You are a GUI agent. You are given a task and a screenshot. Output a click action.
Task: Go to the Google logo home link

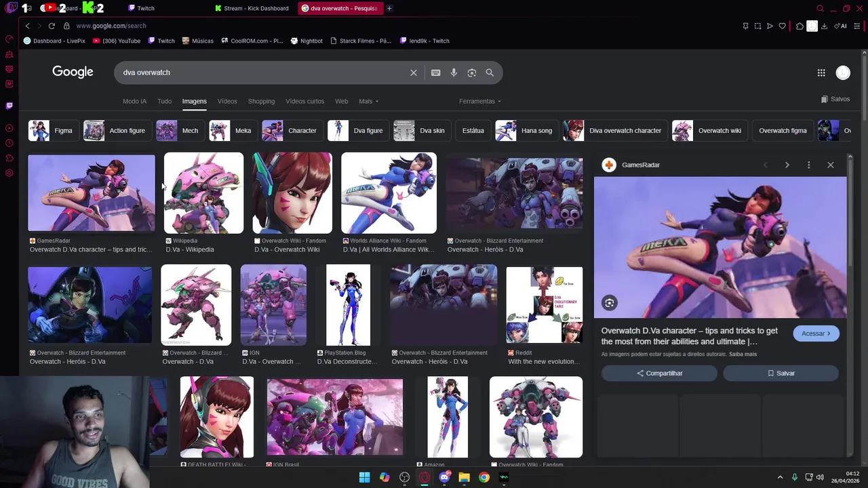pyautogui.click(x=73, y=72)
